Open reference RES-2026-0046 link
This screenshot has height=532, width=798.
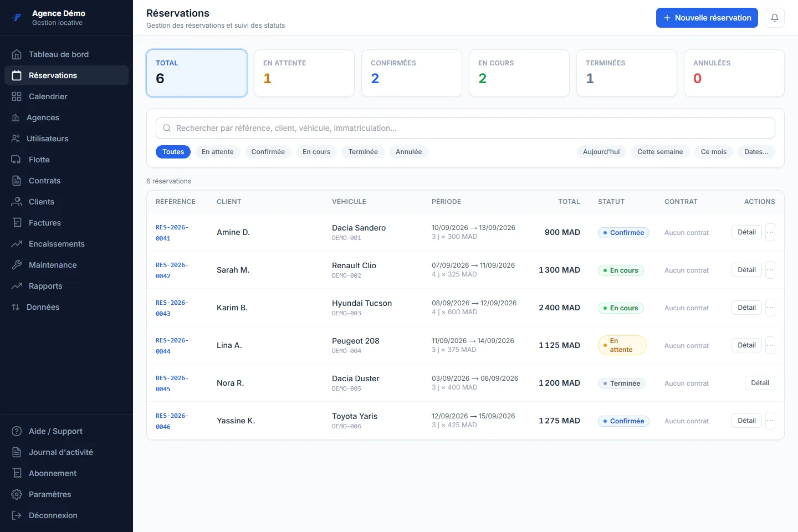172,421
